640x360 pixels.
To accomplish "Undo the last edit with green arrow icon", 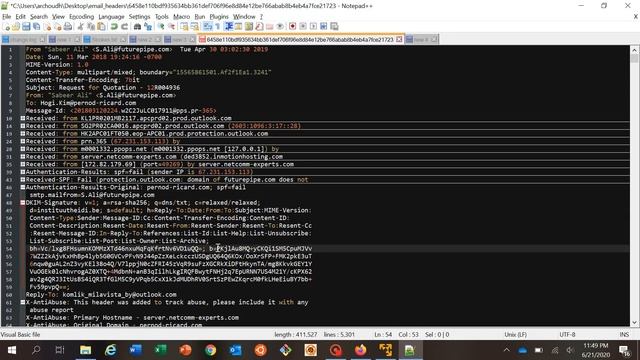I will pos(114,27).
